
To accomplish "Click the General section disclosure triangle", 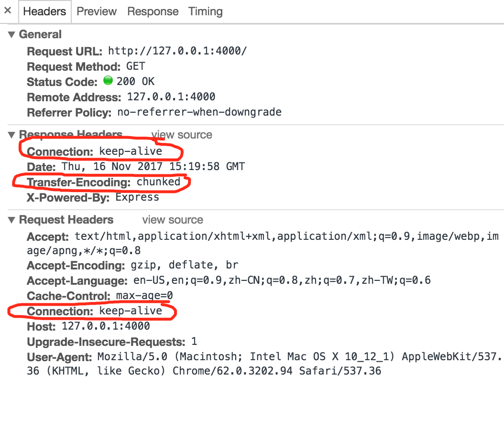I will point(11,34).
